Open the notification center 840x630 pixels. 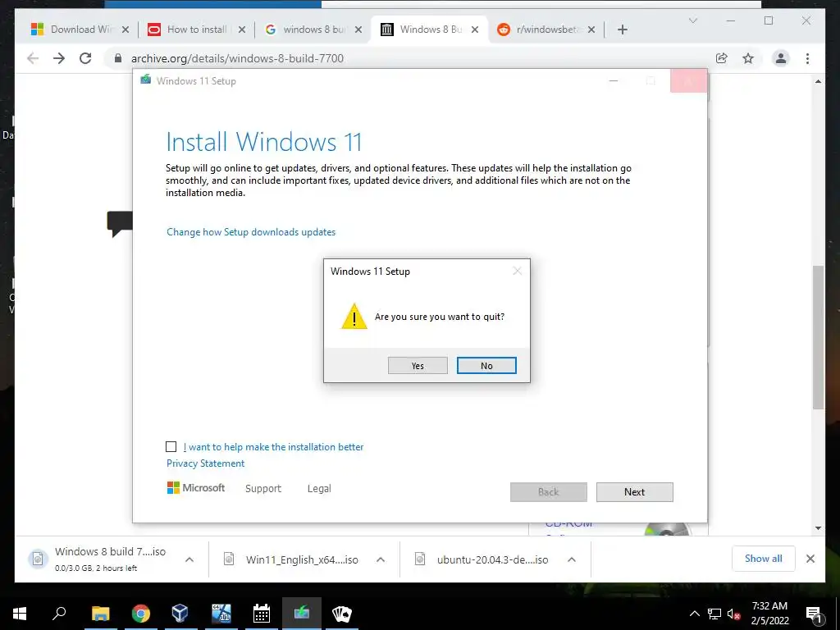click(x=814, y=614)
